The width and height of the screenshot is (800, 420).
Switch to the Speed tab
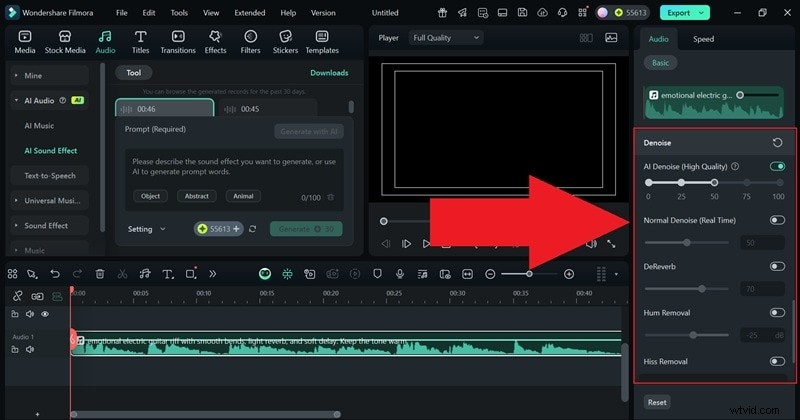click(704, 39)
